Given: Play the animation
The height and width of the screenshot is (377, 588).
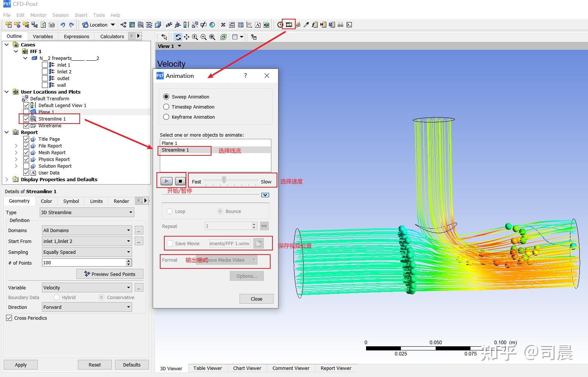Looking at the screenshot, I should coord(166,181).
